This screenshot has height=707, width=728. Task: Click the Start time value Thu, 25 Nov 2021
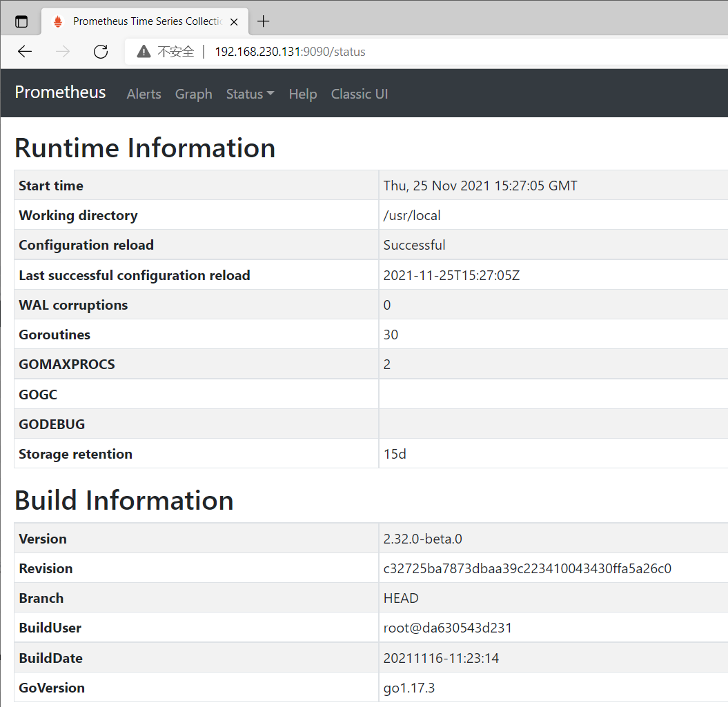click(x=480, y=186)
